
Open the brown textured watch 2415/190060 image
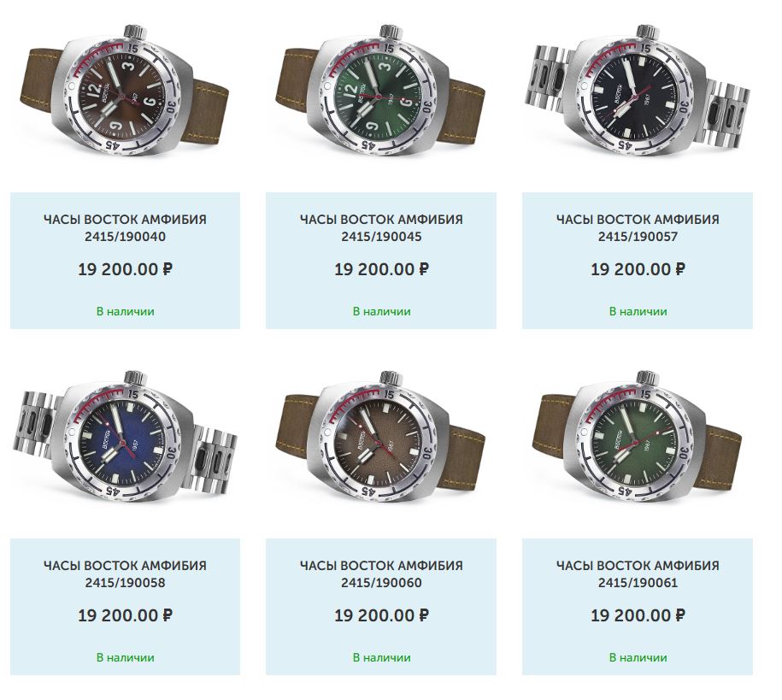(x=381, y=437)
